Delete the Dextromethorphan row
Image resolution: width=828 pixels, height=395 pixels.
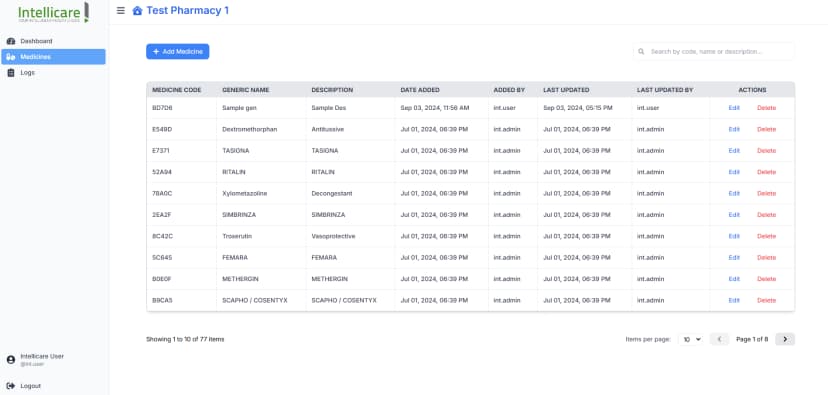(766, 129)
